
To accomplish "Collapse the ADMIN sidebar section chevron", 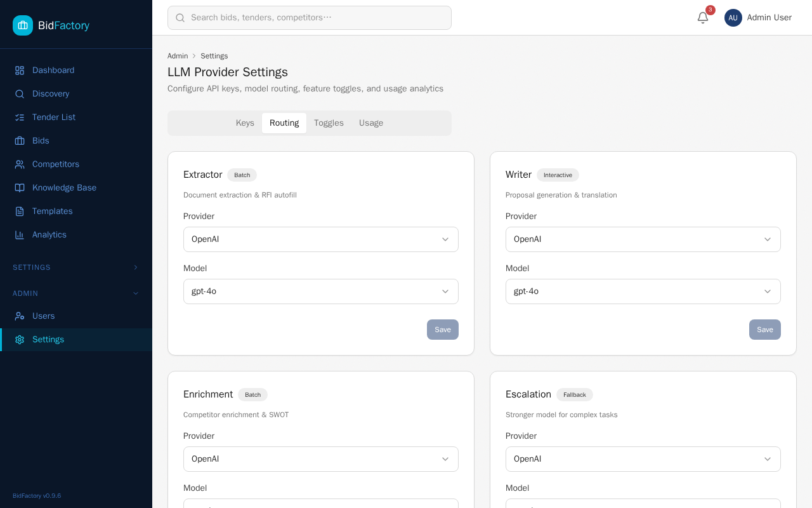I will click(x=135, y=293).
